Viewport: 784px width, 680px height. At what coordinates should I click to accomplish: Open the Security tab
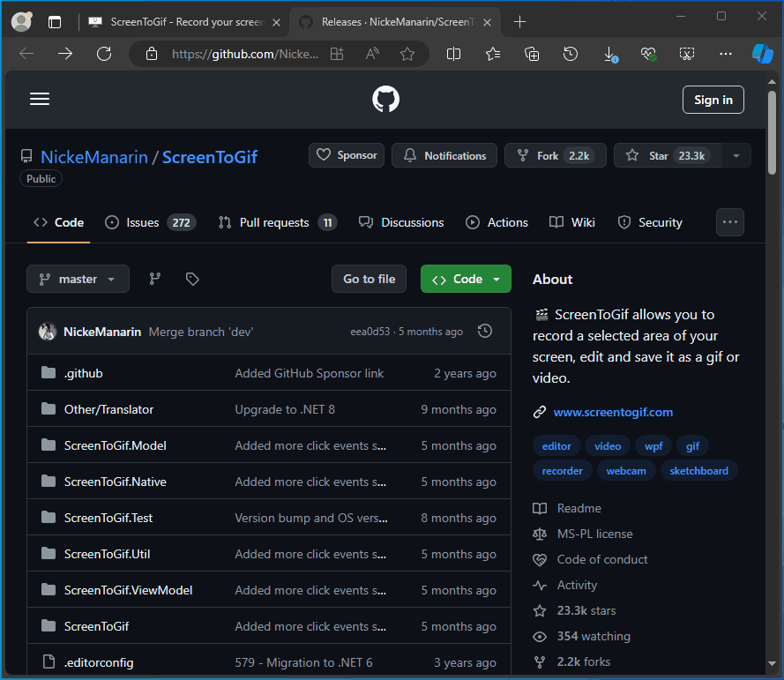(x=651, y=222)
